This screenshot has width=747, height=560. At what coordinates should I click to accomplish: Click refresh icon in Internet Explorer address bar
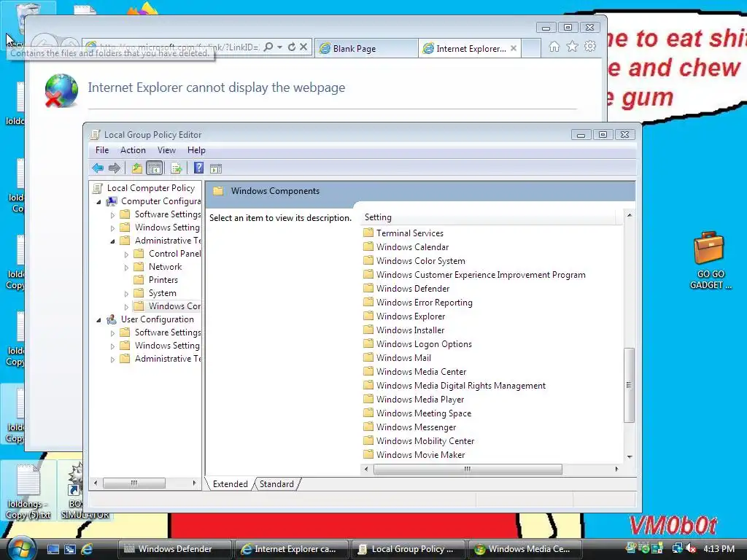292,47
